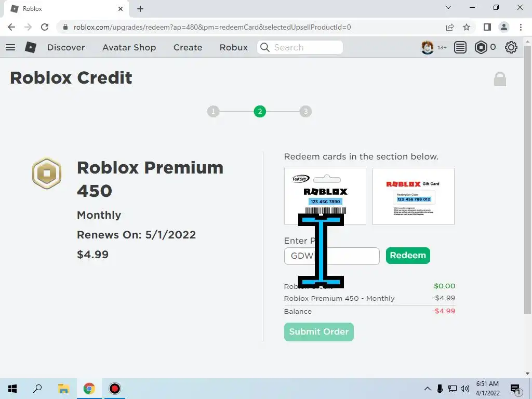Open the Discover menu item
532x399 pixels.
(x=66, y=47)
